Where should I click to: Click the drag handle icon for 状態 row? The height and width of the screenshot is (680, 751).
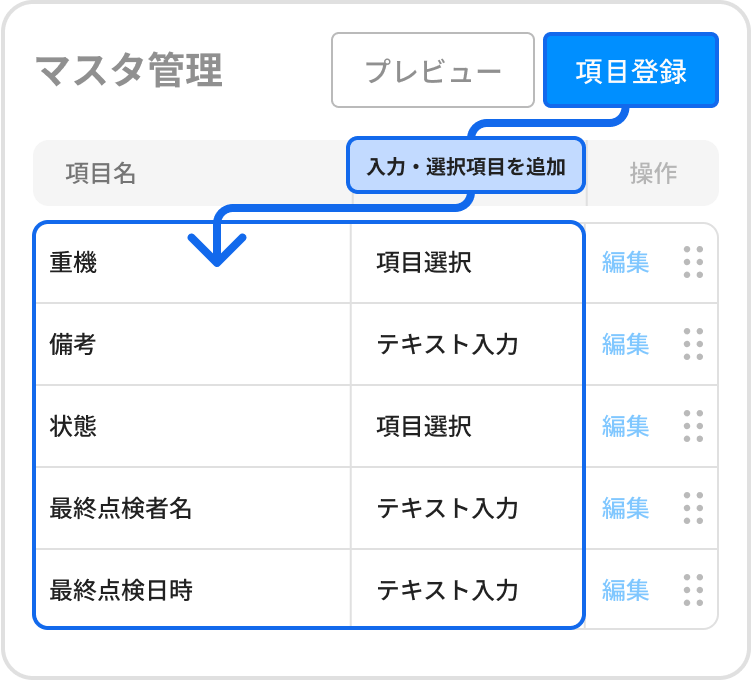pyautogui.click(x=693, y=426)
